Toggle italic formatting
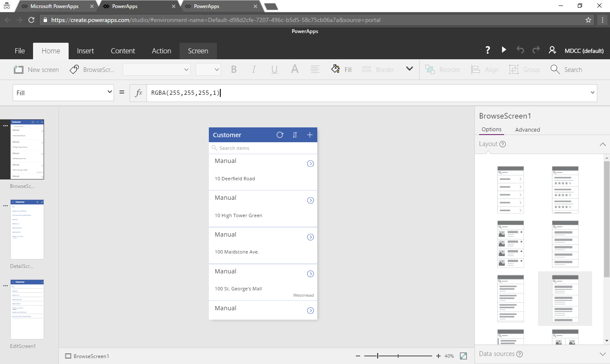 (254, 69)
